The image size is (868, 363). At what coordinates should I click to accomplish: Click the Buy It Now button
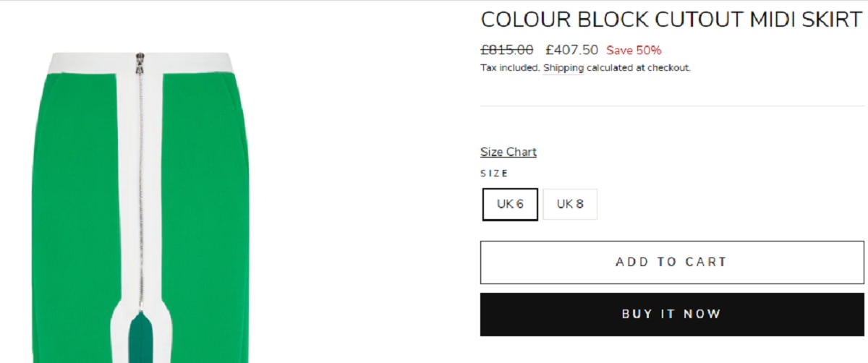pos(672,315)
